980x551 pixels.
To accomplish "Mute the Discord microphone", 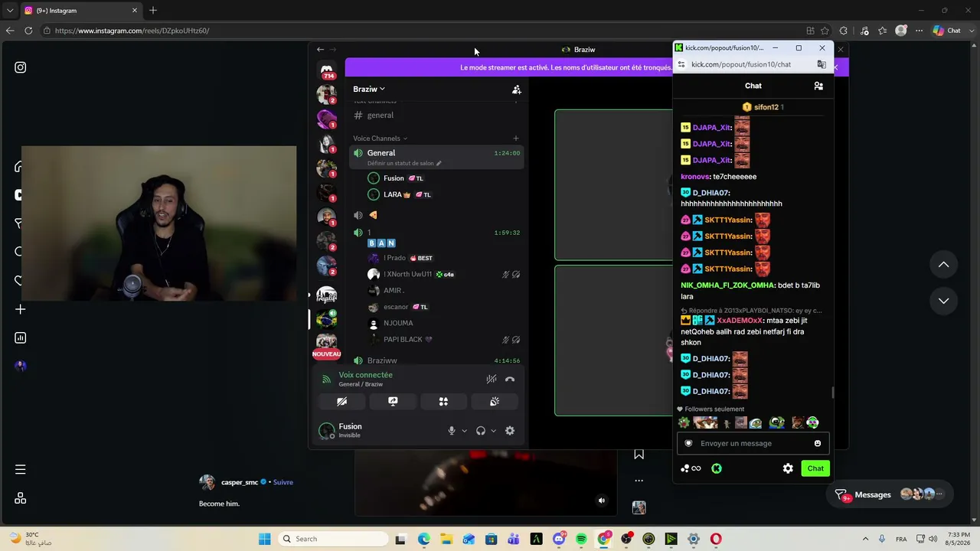I will tap(452, 431).
